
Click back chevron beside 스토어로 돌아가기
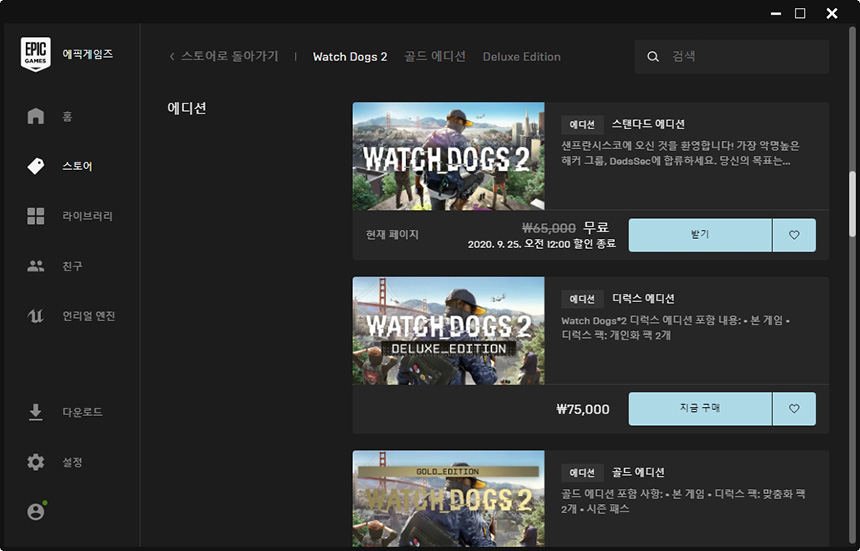(172, 56)
